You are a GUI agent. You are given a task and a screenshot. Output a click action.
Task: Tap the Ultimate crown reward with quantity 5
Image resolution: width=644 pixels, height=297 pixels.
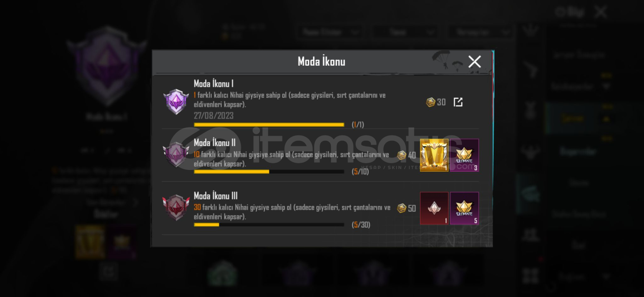click(464, 208)
